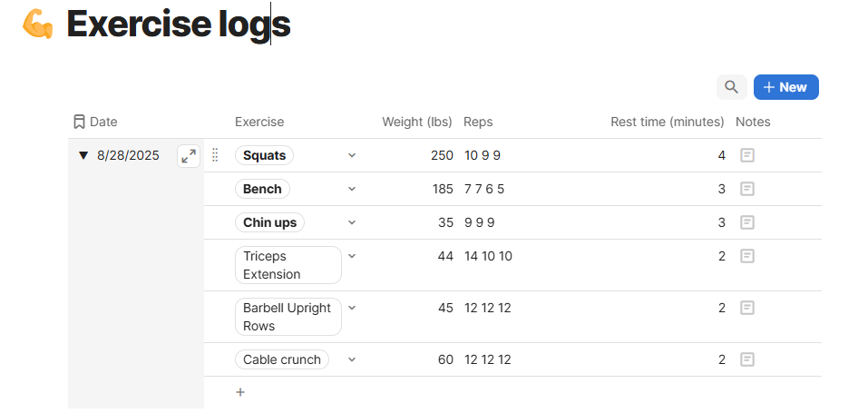Open the Squats exercise dropdown chevron
This screenshot has width=868, height=413.
point(352,155)
